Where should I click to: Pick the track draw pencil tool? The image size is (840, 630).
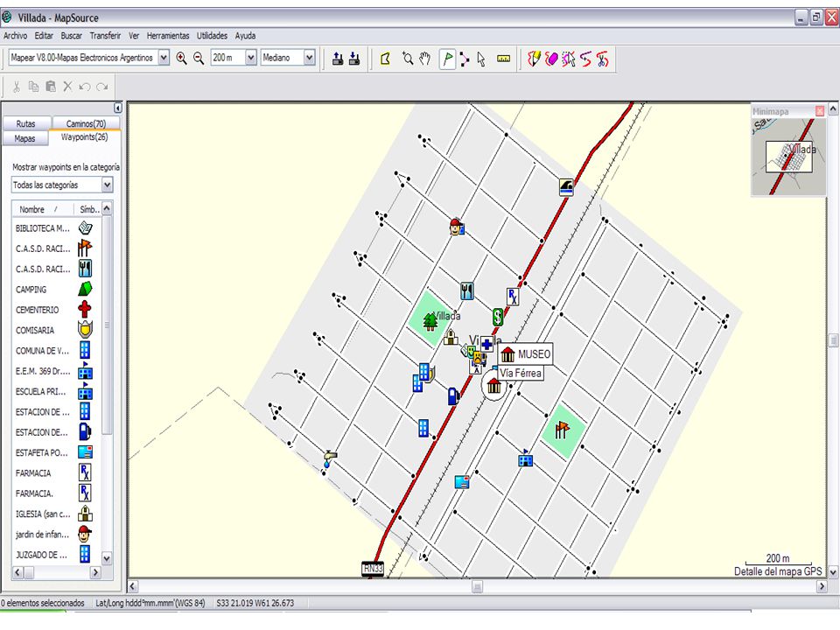click(x=534, y=59)
